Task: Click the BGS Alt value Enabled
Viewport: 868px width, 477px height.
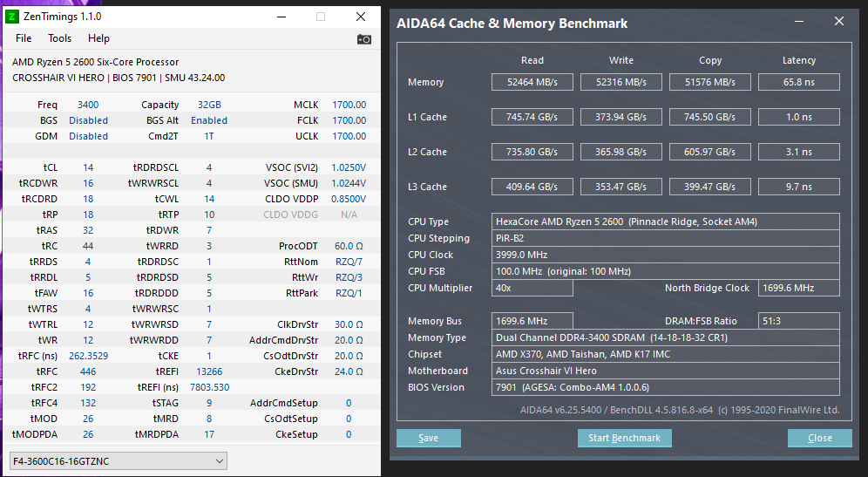Action: coord(209,120)
